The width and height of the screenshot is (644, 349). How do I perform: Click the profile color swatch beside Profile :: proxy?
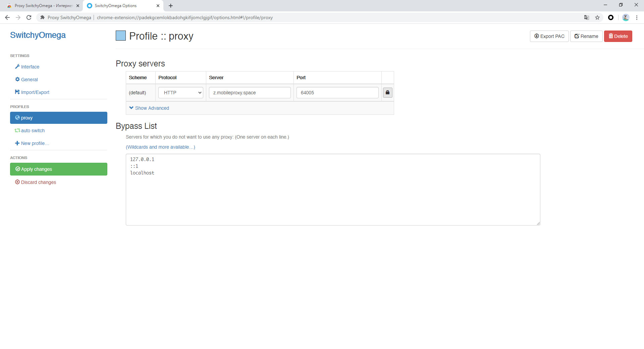click(x=120, y=36)
